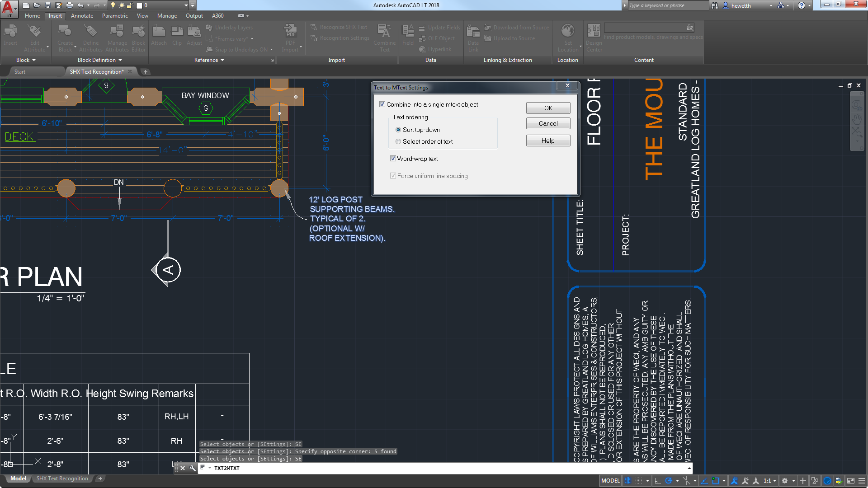Click the Help button in the dialog
This screenshot has width=868, height=488.
click(x=548, y=141)
